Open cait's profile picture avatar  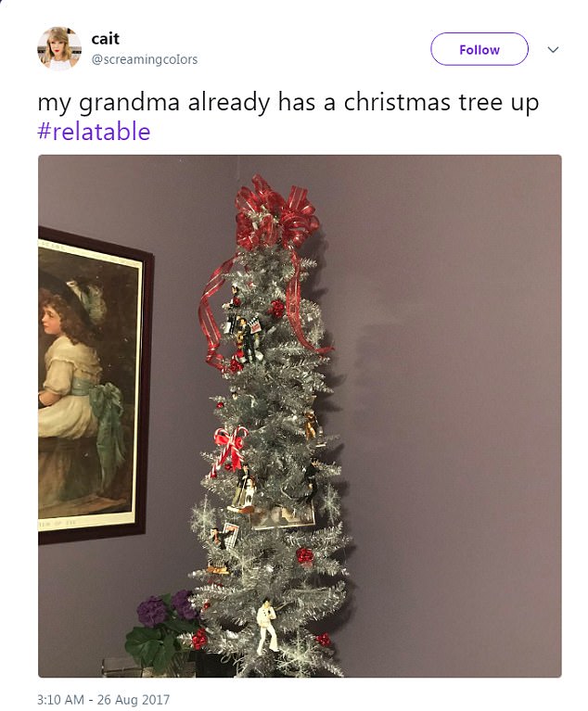point(59,48)
